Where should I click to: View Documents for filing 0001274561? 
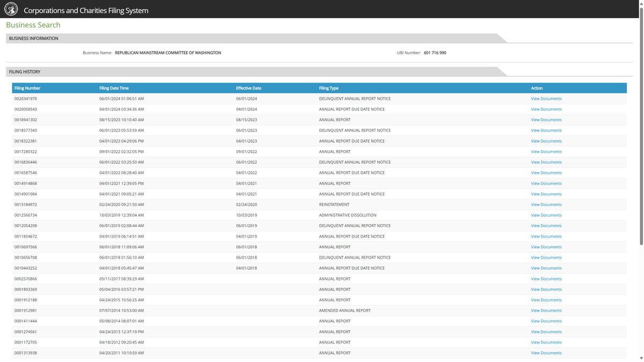pos(546,332)
